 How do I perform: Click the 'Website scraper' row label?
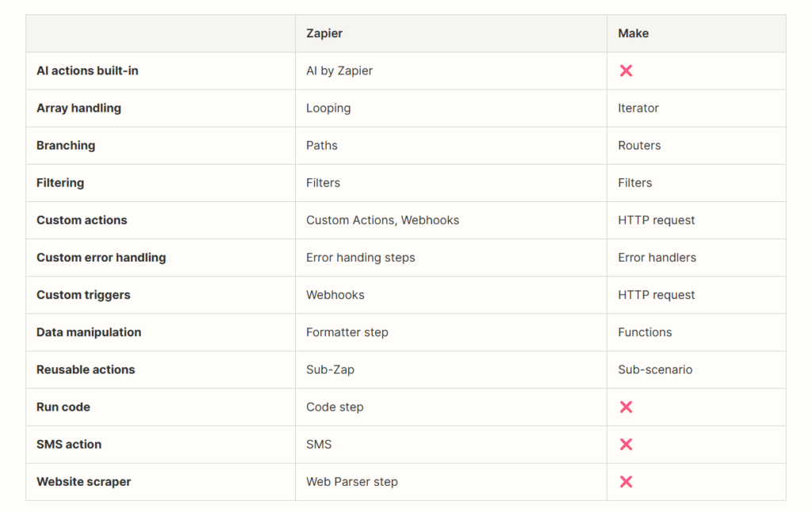[x=84, y=481]
